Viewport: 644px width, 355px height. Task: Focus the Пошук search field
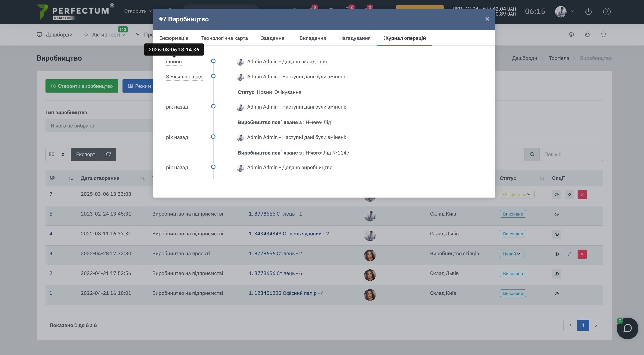tap(571, 154)
